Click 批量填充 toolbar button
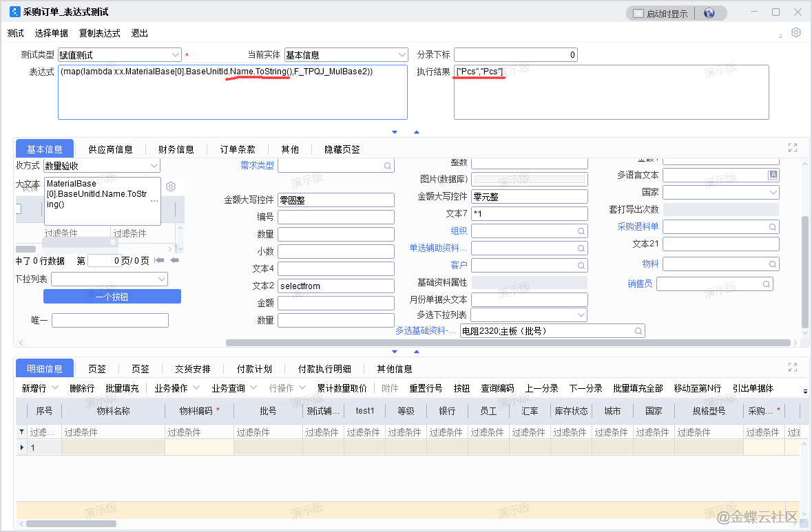Viewport: 812px width, 532px height. pyautogui.click(x=122, y=388)
